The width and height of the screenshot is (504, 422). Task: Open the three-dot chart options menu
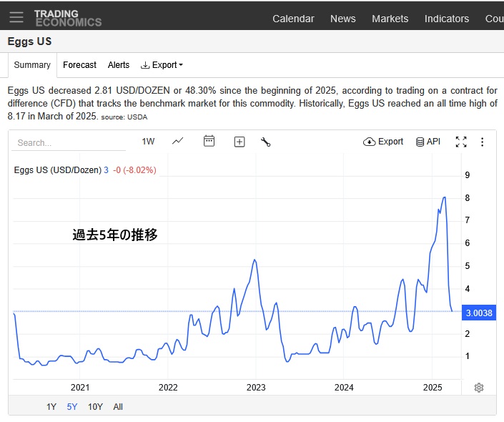pos(483,142)
